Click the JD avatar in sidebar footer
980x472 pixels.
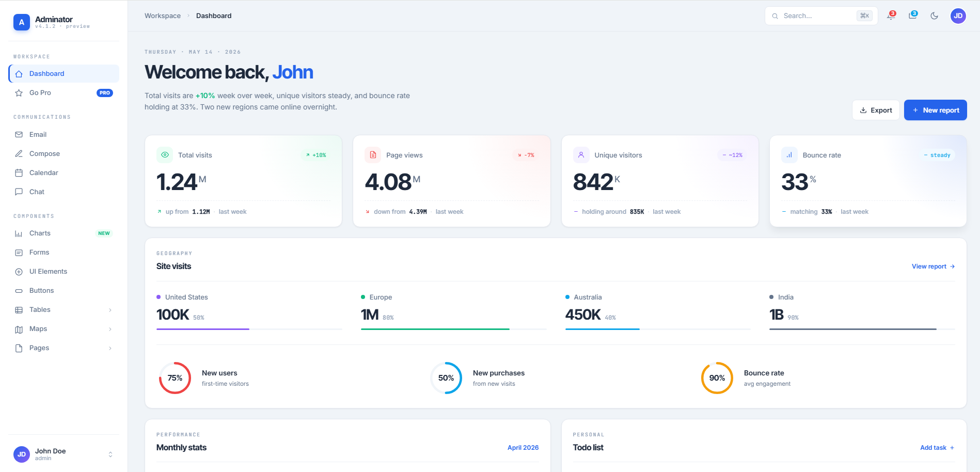pyautogui.click(x=22, y=454)
